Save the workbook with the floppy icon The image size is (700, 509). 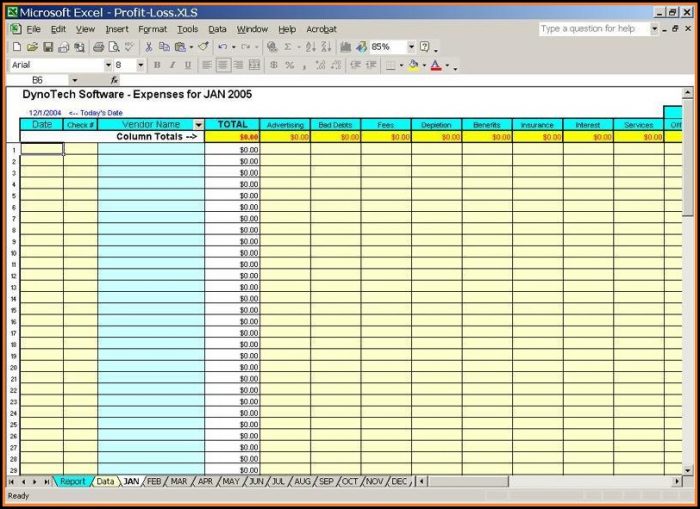pyautogui.click(x=48, y=46)
